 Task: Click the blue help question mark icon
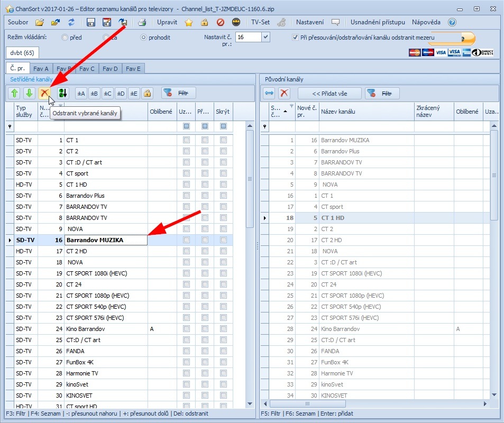[x=452, y=22]
